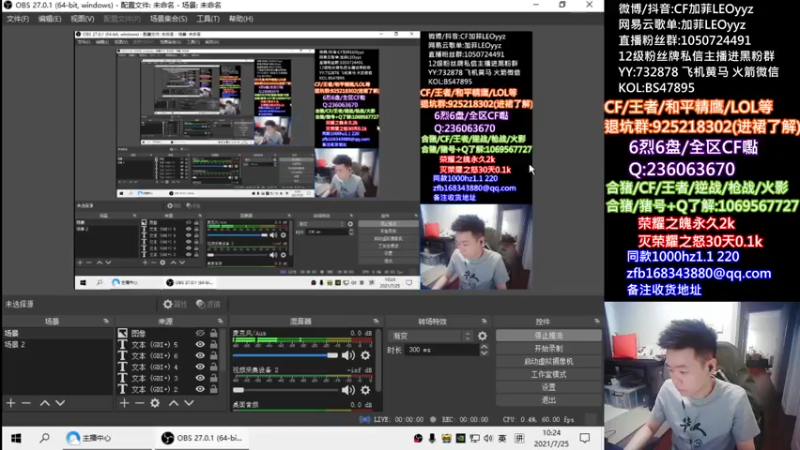Viewport: 800px width, 450px height.
Task: Click the T icon of 文本 (GDI+) 5
Action: pos(122,344)
